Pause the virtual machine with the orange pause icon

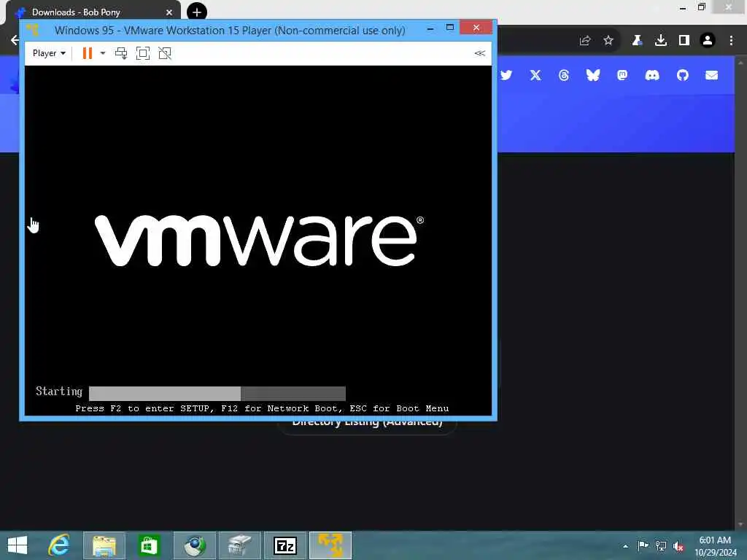tap(88, 52)
